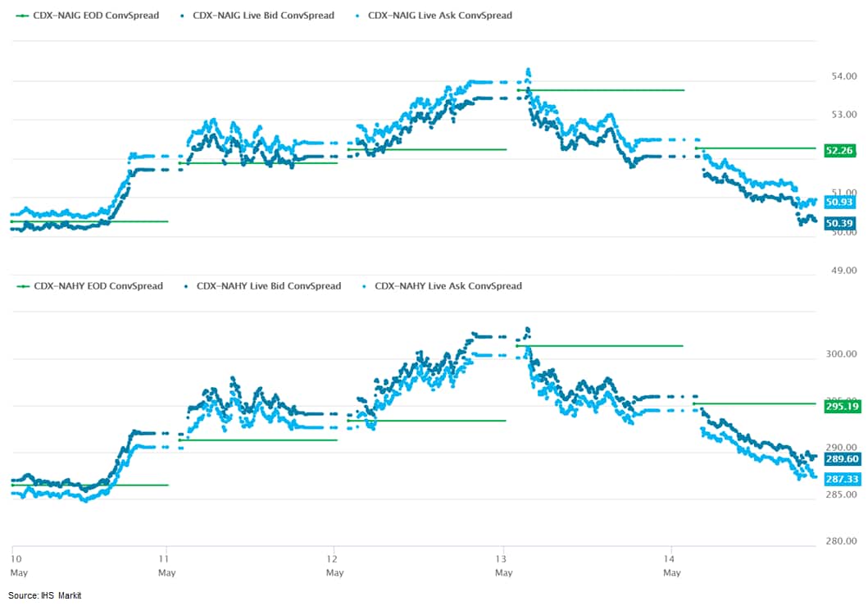This screenshot has height=606, width=868.
Task: Click the green 295.19 EOD value label
Action: (839, 406)
